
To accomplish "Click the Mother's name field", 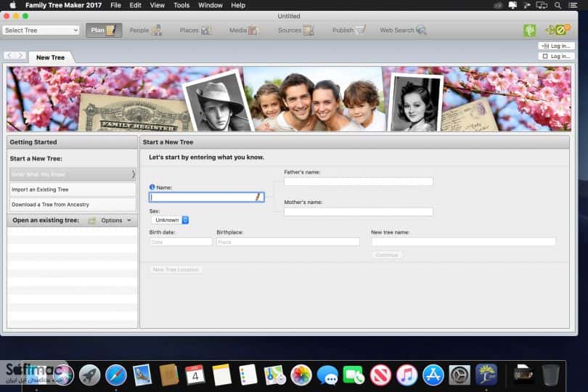I will pos(359,211).
